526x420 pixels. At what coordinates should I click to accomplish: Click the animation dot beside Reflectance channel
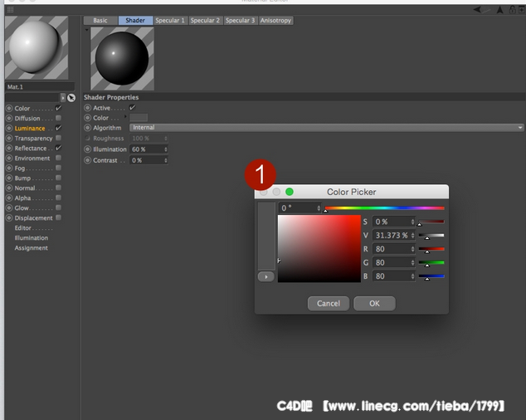tap(9, 148)
